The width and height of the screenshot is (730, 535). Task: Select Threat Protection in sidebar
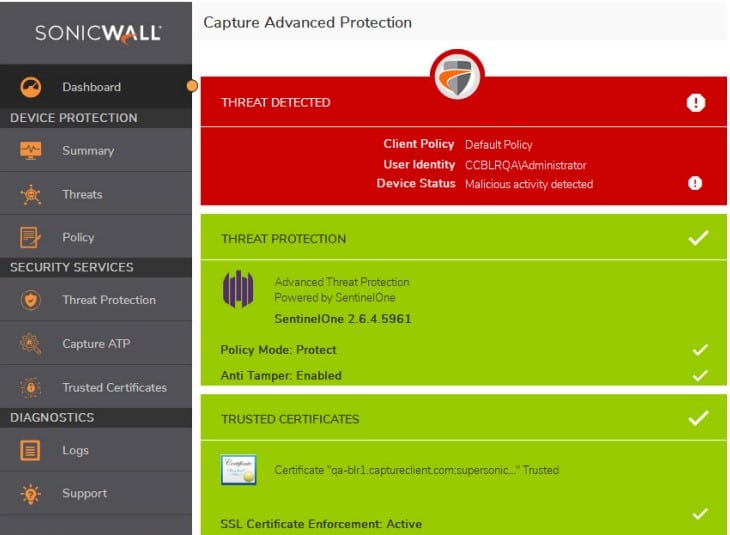point(95,299)
